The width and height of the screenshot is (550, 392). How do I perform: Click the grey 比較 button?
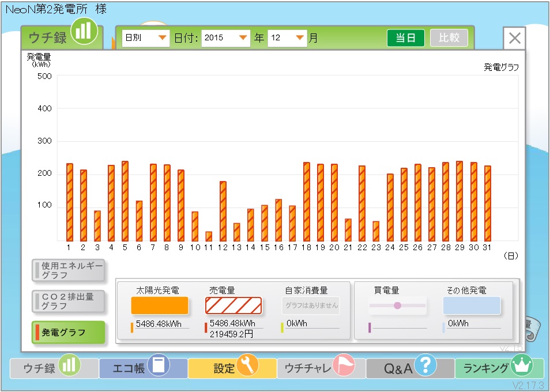449,38
